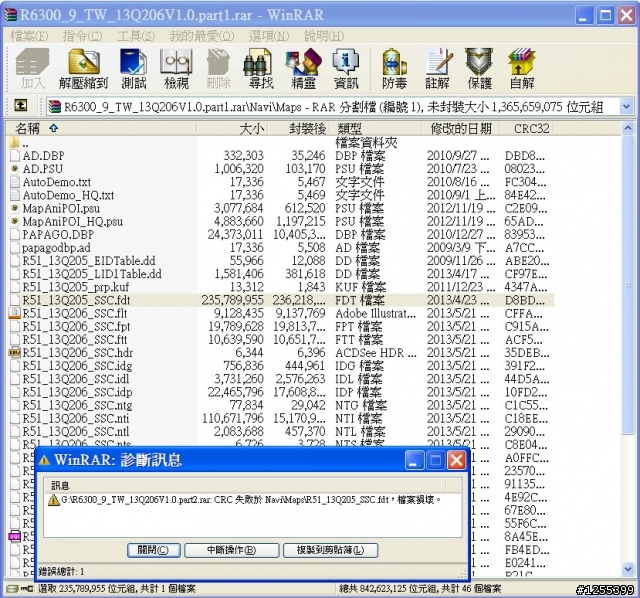Click the 複製到剪貼簿(L) button
This screenshot has height=598, width=640.
click(x=330, y=550)
